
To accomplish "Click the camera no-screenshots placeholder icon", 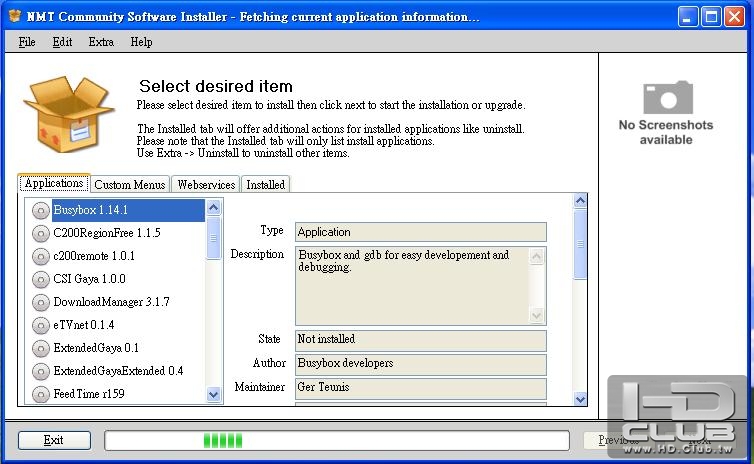I will coord(668,97).
